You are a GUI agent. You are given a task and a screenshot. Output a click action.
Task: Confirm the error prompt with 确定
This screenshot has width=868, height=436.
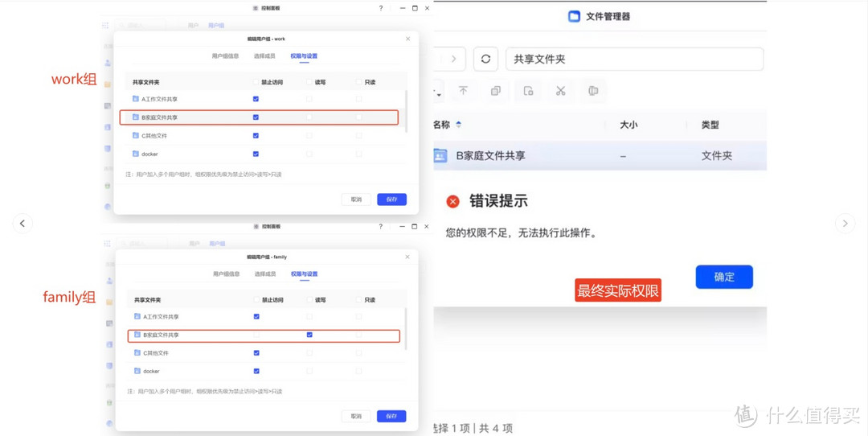(724, 277)
